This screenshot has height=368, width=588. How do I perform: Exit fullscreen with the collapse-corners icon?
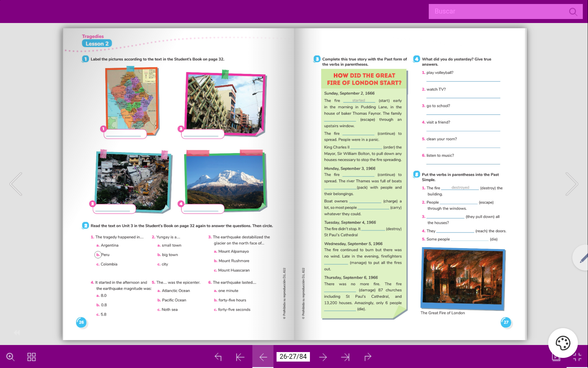(577, 357)
